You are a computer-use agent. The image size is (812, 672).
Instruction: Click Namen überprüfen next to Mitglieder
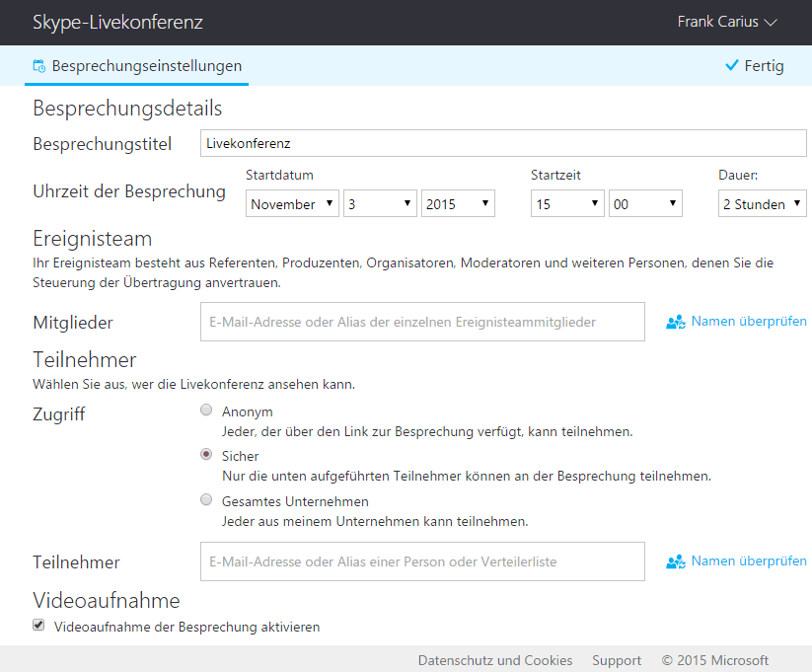point(749,322)
